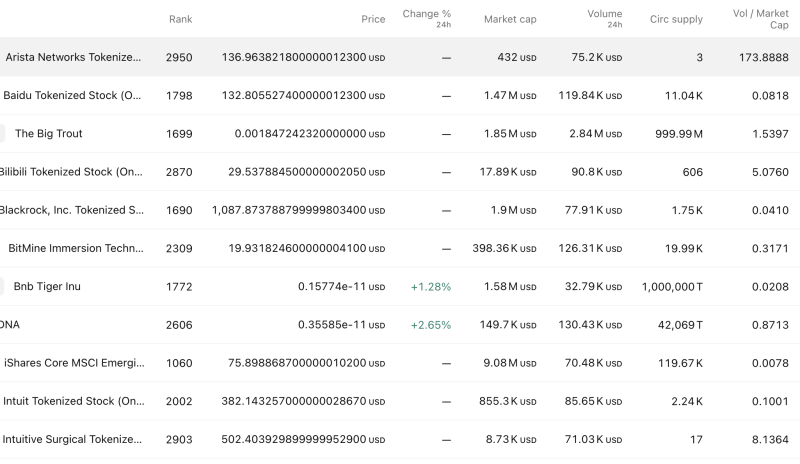The width and height of the screenshot is (800, 464).
Task: Click the +1.28% change value
Action: [431, 287]
